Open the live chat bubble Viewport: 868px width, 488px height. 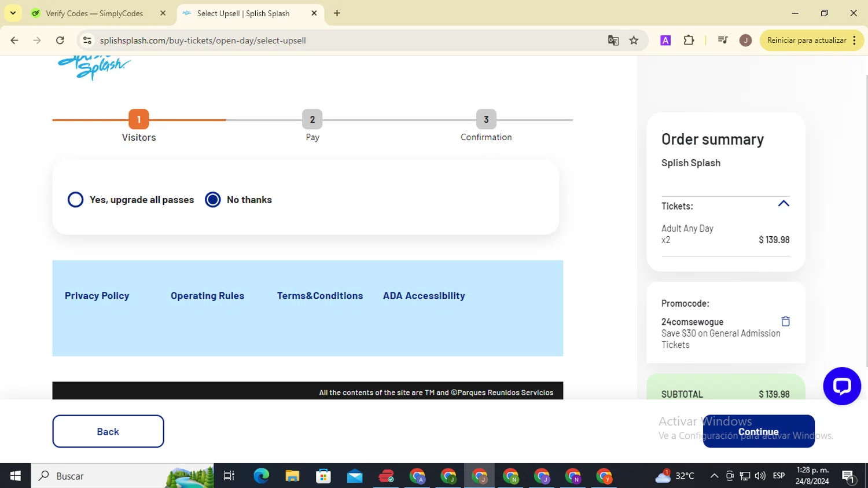[x=842, y=386]
